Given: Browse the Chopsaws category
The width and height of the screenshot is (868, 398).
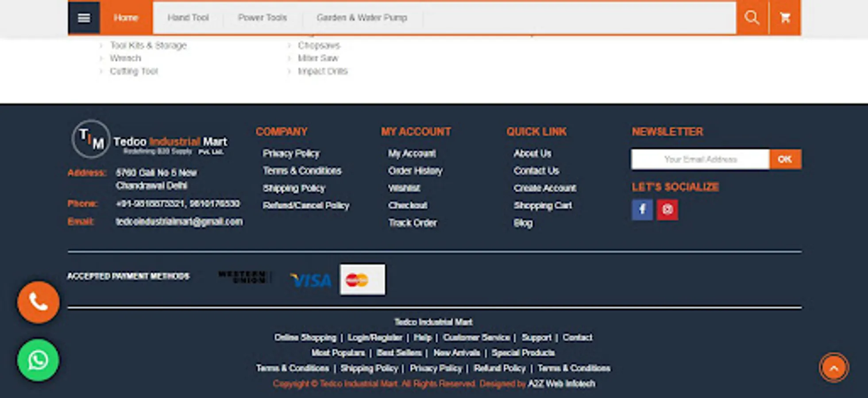Looking at the screenshot, I should coord(319,45).
